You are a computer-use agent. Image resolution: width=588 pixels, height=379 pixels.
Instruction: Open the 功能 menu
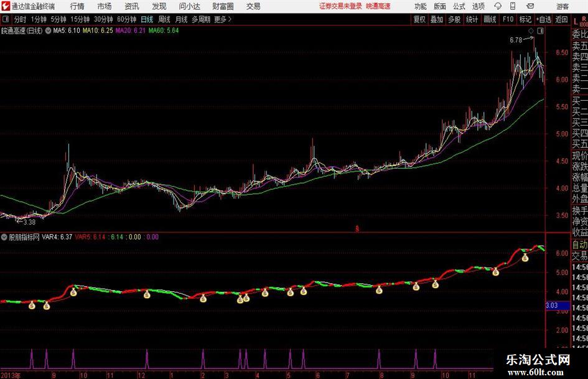[421, 6]
